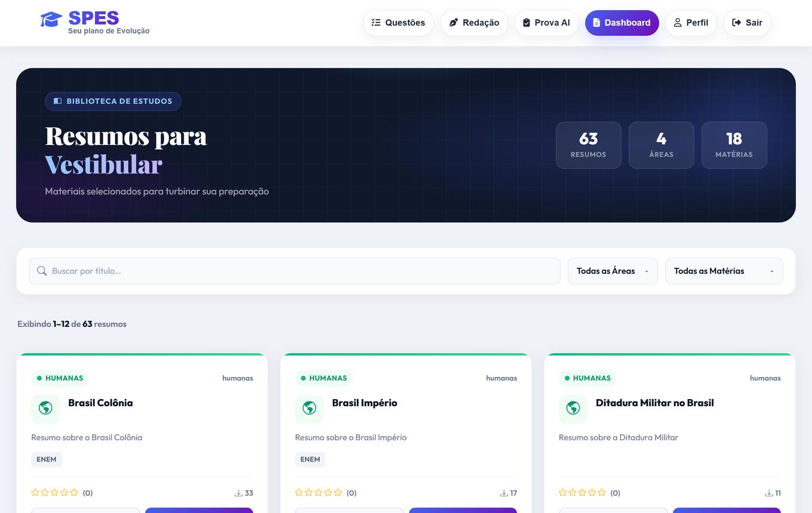Click the person icon beside Perfil
The image size is (812, 513).
678,23
